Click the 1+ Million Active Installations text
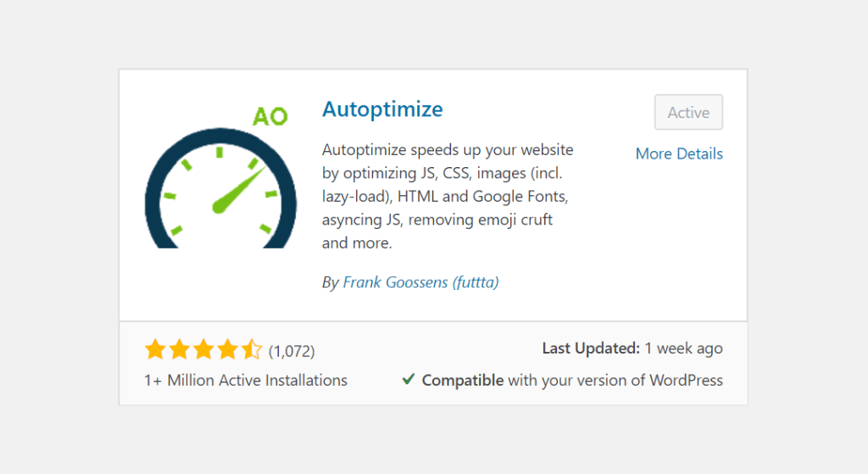This screenshot has width=868, height=474. [x=246, y=381]
